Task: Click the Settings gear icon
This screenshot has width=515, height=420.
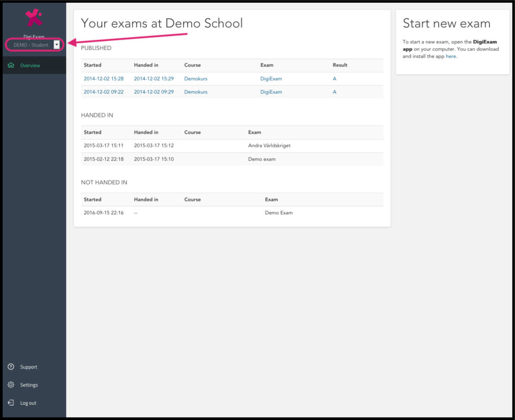Action: click(11, 385)
